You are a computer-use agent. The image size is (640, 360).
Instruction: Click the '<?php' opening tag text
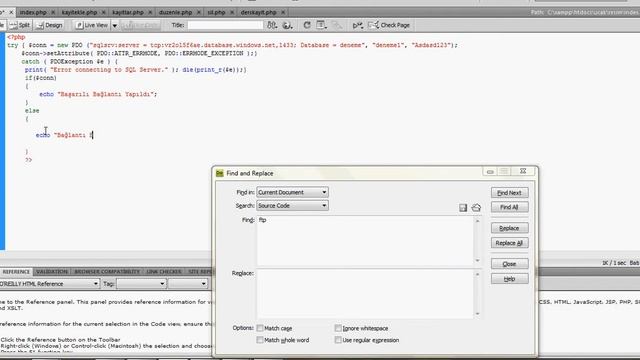pos(16,37)
